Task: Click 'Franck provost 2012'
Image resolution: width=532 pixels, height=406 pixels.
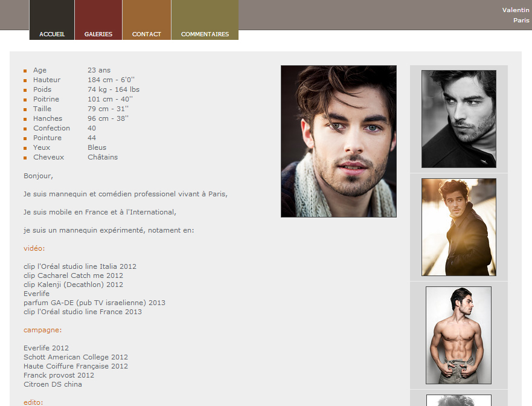Action: (x=59, y=375)
